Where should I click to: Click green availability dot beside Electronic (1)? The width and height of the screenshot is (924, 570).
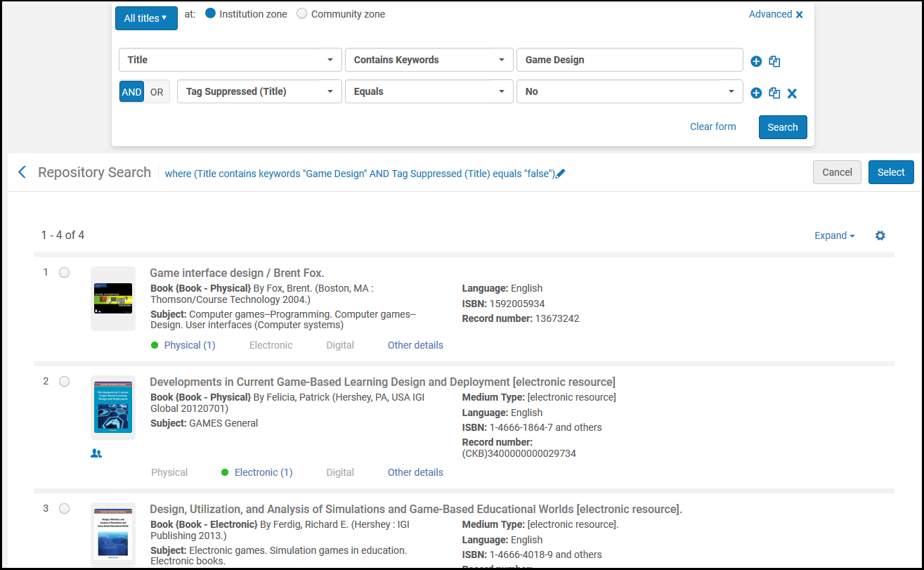225,472
